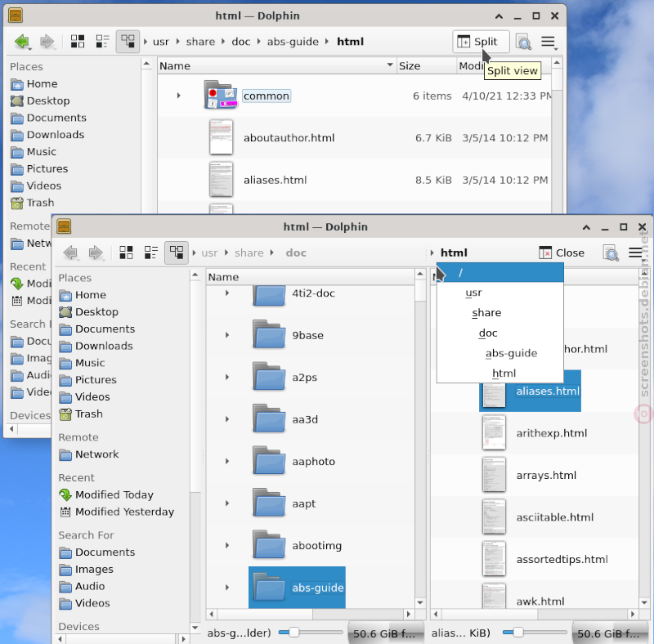This screenshot has height=644, width=654.
Task: Open hamburger menu in rear Dolphin window
Action: click(x=548, y=42)
